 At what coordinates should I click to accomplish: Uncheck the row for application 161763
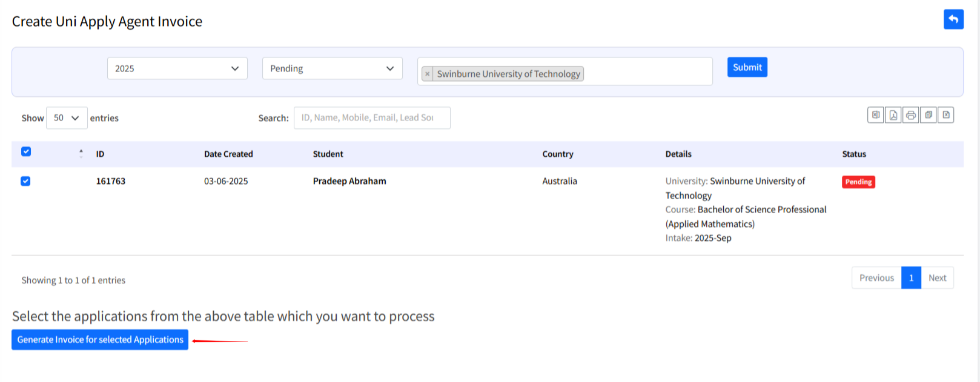coord(25,181)
